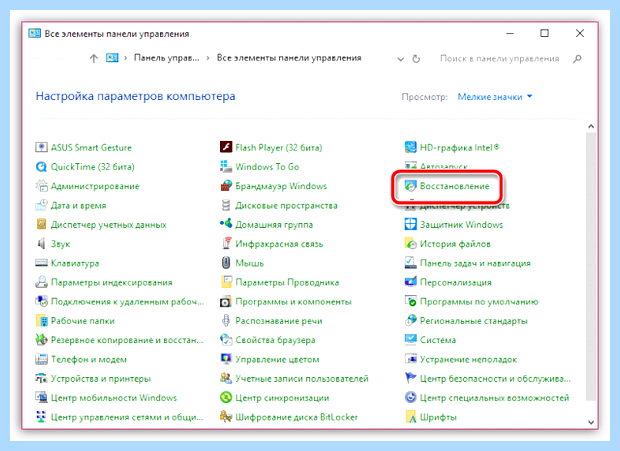Open Параметры Проводника link
Screen dimensions: 620x451
click(287, 283)
